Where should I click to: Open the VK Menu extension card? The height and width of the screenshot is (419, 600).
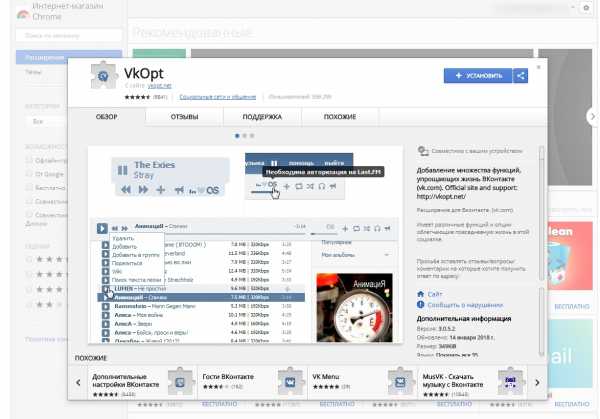[x=362, y=382]
